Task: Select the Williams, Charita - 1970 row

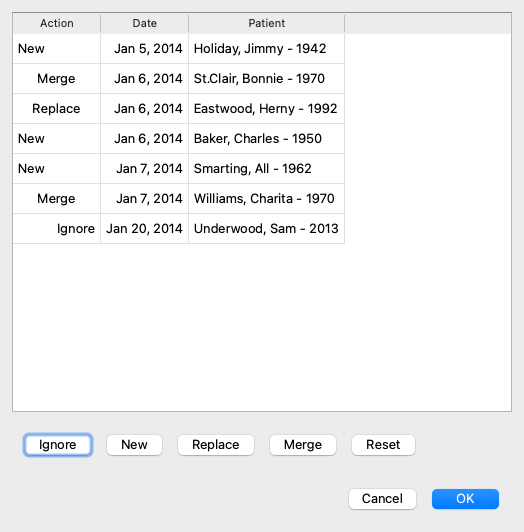Action: pos(179,198)
